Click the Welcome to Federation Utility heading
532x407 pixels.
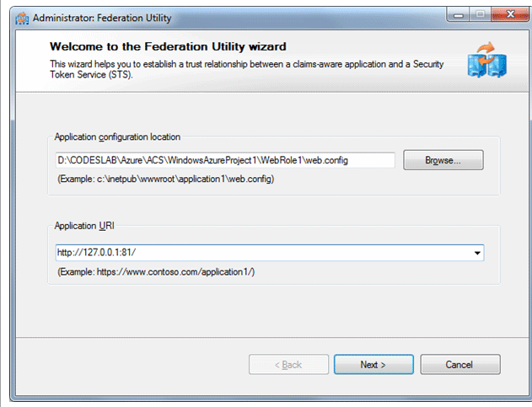(168, 46)
